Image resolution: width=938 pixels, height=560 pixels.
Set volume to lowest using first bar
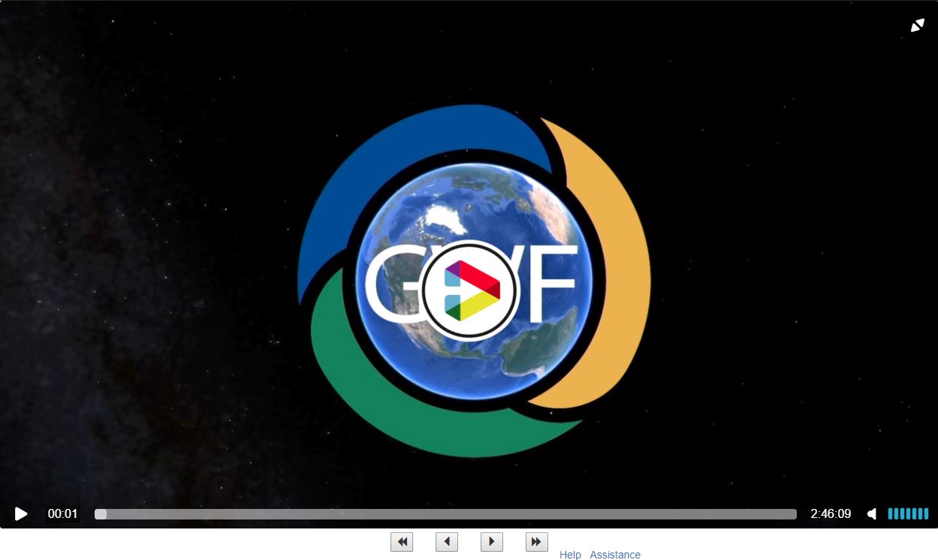[x=891, y=514]
